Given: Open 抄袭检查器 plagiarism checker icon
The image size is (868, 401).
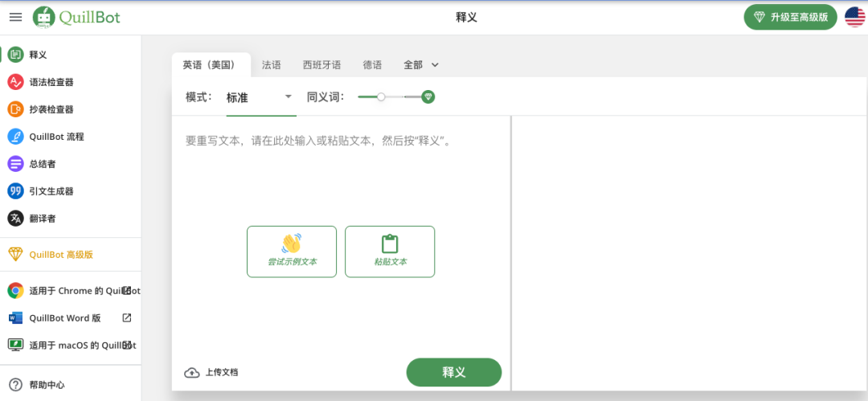Looking at the screenshot, I should [x=15, y=109].
